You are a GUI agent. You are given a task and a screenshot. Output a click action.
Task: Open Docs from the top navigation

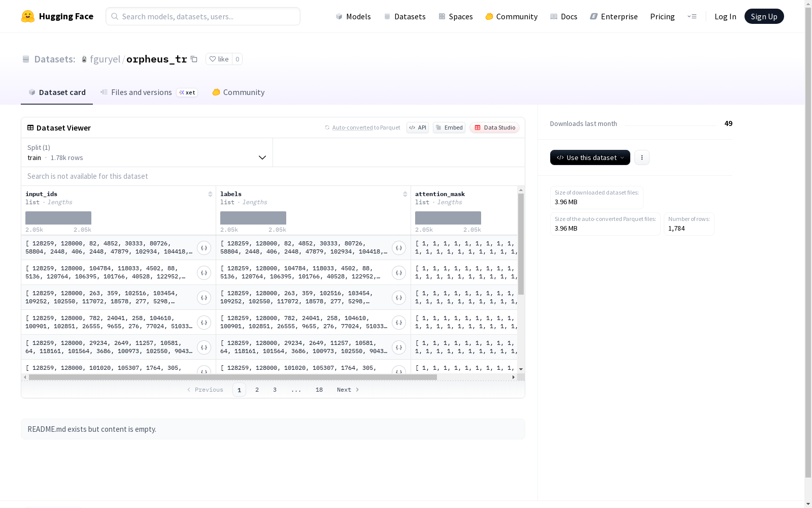(x=563, y=16)
